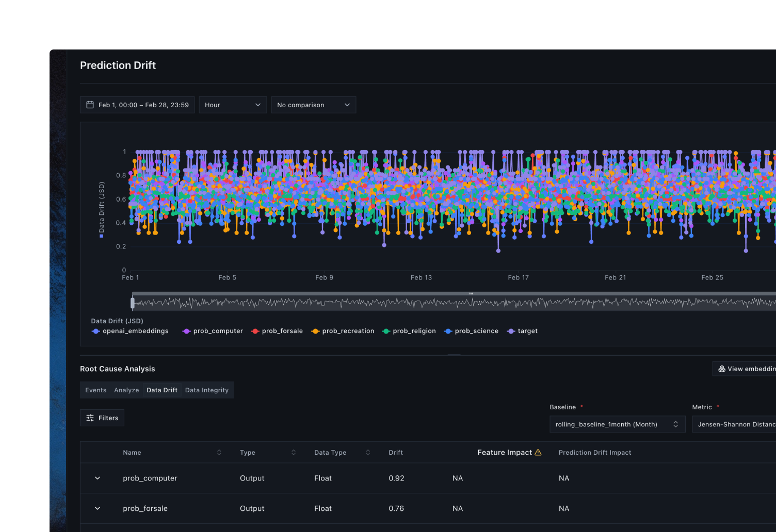Open the No comparison dropdown

tap(314, 105)
